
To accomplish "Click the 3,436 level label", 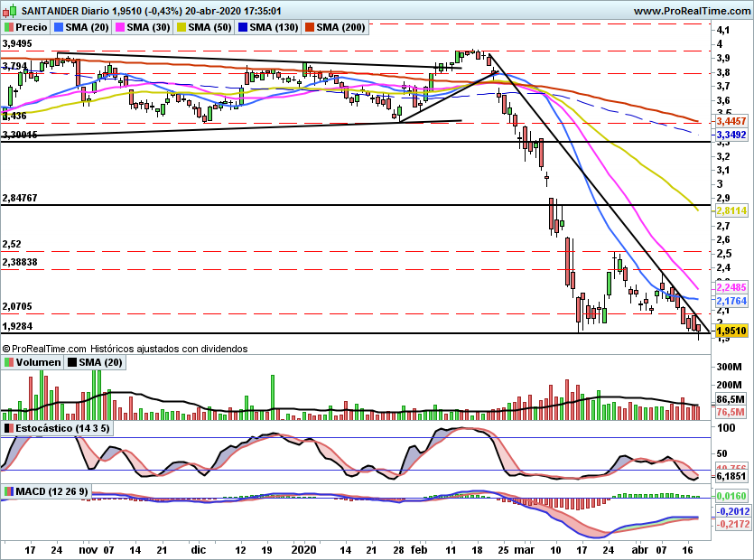I will pos(14,116).
